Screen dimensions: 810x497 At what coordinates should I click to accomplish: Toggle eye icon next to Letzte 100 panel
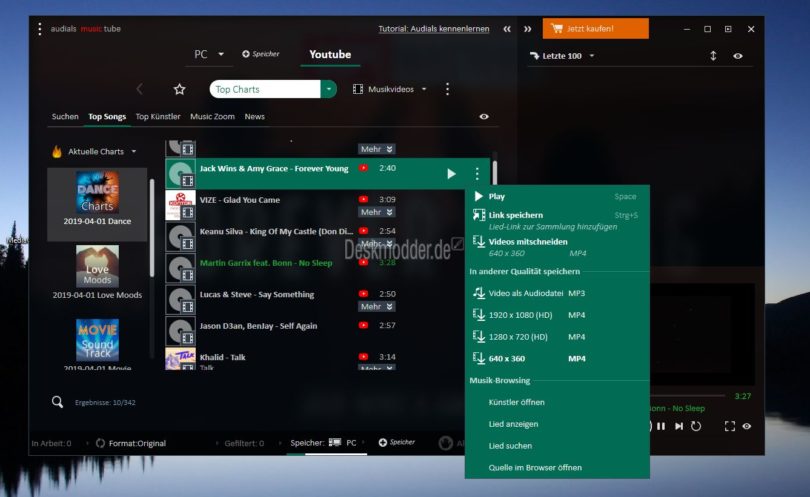(738, 56)
